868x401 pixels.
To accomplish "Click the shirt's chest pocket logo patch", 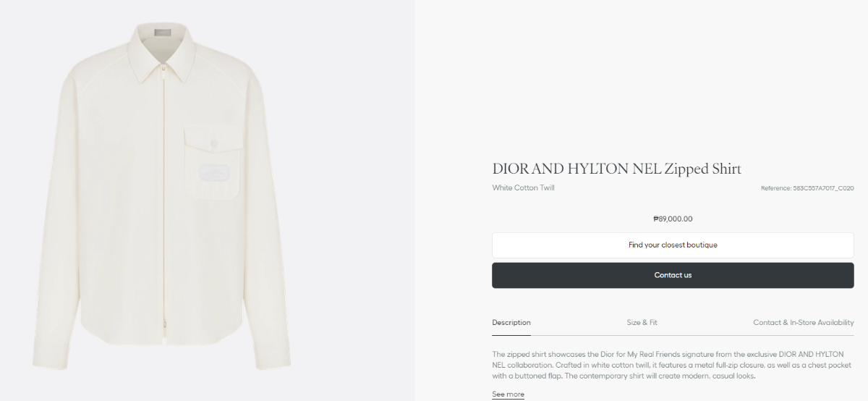I will click(x=214, y=174).
